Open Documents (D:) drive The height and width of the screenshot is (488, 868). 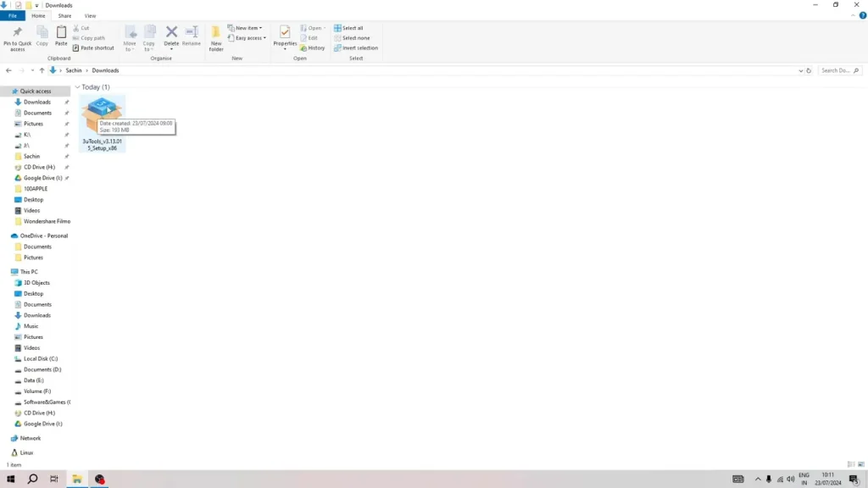pyautogui.click(x=42, y=369)
